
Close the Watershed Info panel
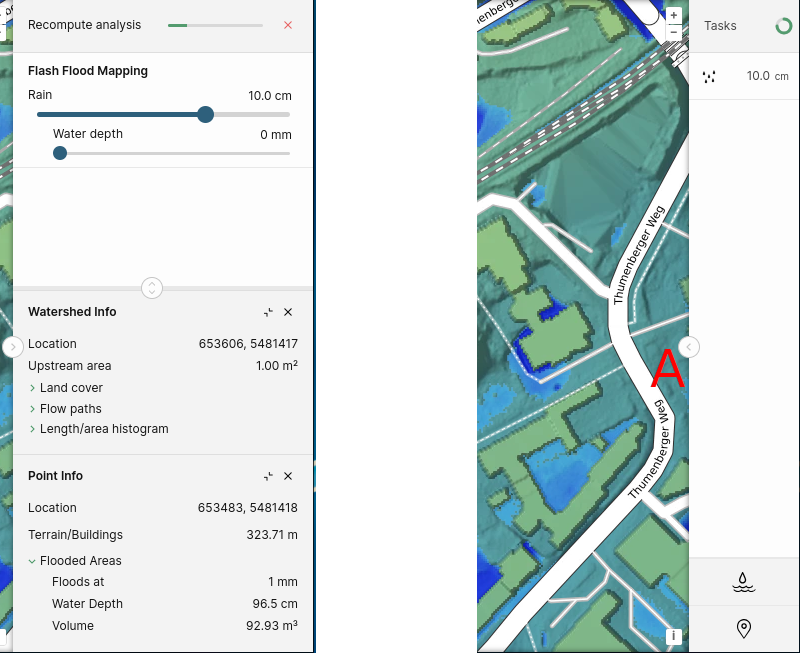(x=288, y=312)
